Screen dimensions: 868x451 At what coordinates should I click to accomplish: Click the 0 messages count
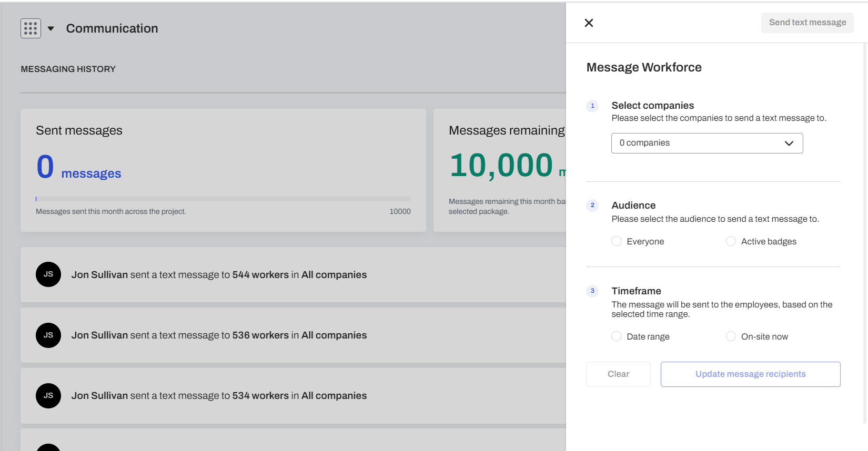[78, 168]
